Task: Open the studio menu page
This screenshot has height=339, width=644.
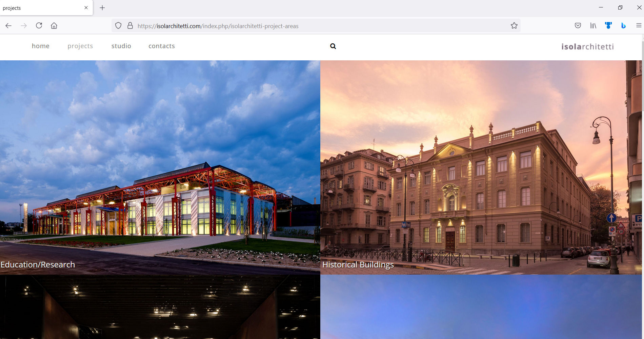Action: click(121, 46)
